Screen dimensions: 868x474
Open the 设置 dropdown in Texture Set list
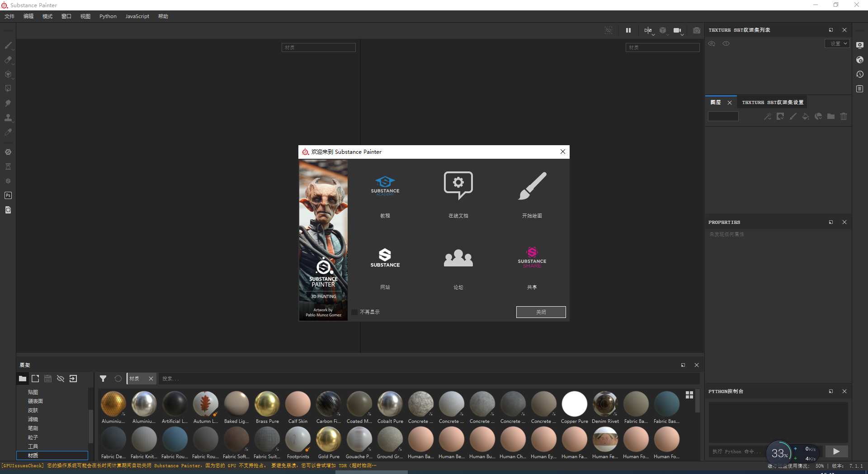coord(837,43)
